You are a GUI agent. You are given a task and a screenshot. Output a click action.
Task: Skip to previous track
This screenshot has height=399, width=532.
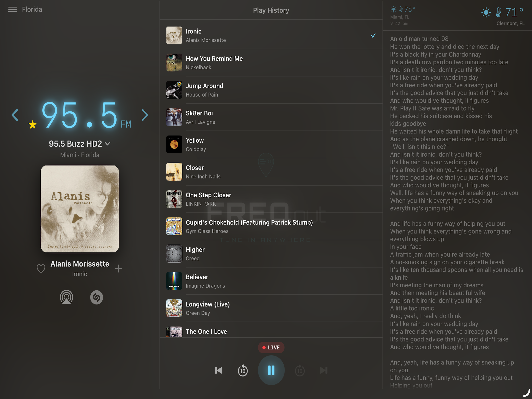(x=218, y=370)
